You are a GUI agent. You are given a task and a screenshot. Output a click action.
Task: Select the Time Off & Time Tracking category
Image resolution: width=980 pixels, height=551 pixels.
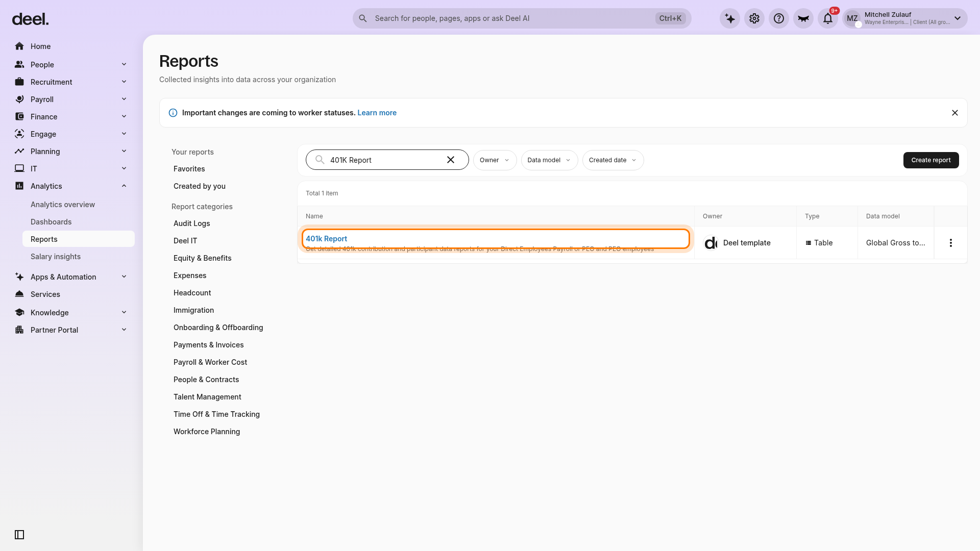(216, 414)
